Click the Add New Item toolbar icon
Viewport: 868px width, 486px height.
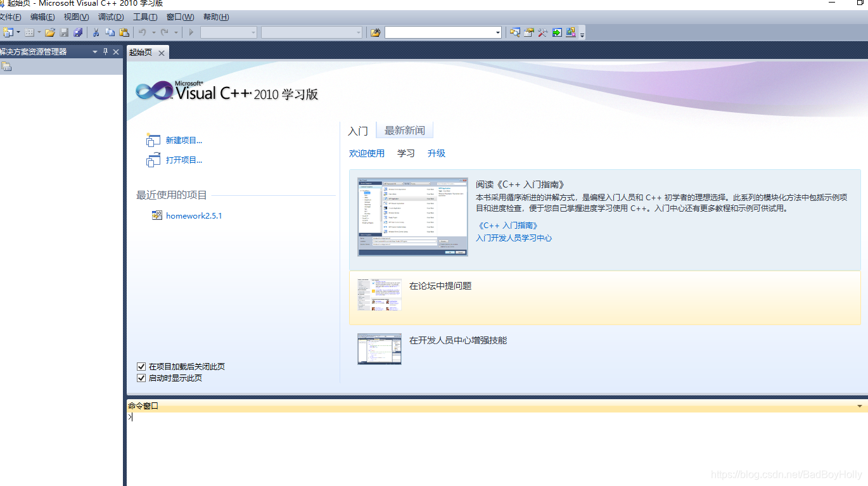29,32
